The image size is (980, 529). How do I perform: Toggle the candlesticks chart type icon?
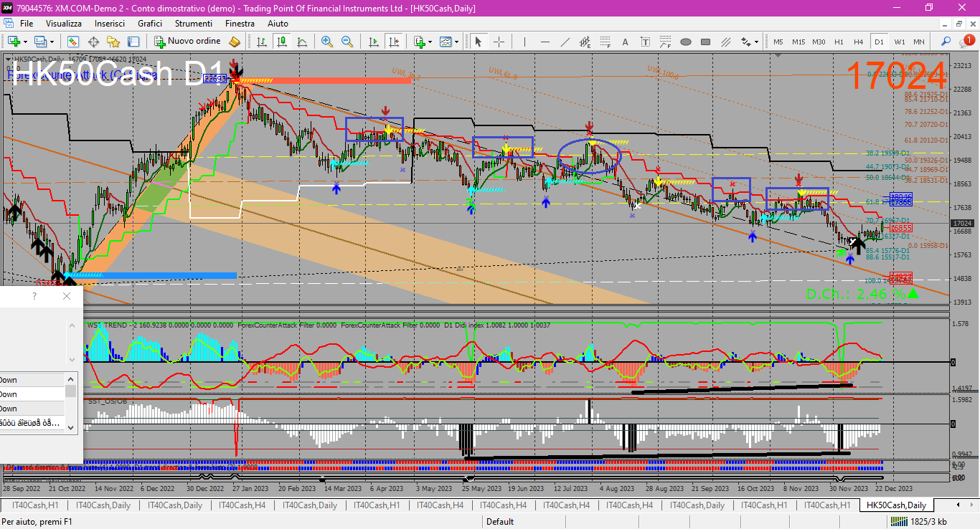tap(282, 42)
